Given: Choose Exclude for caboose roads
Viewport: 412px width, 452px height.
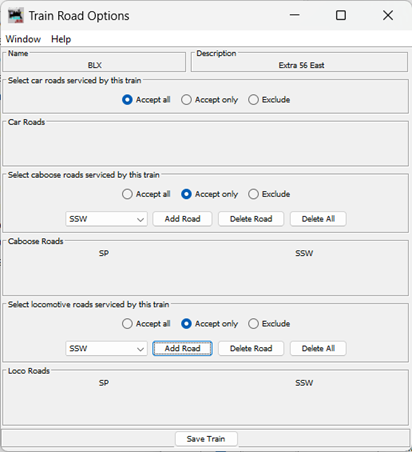Looking at the screenshot, I should (269, 194).
